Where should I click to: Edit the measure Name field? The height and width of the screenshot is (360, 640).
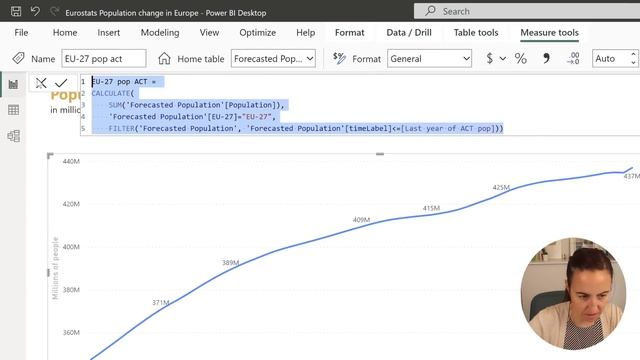coord(104,58)
